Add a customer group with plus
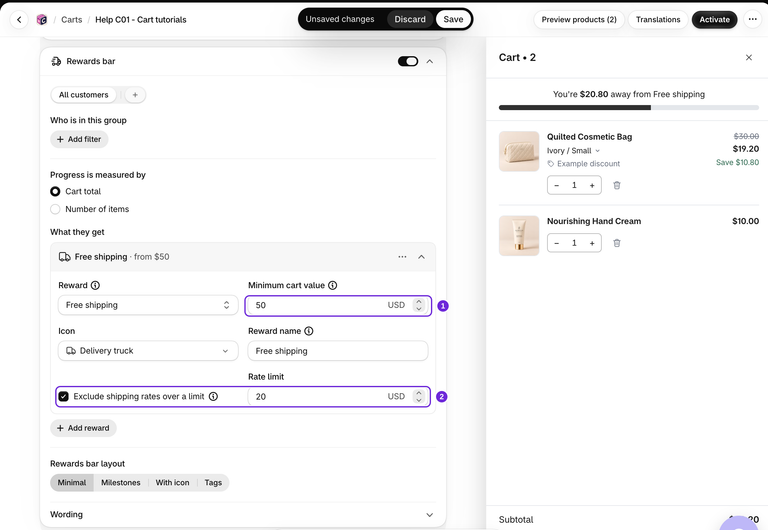 [135, 95]
